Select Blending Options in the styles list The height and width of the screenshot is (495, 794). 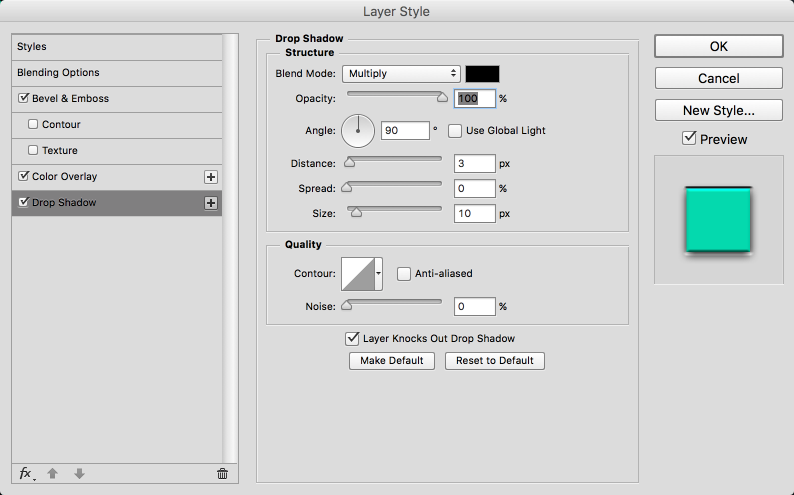58,73
